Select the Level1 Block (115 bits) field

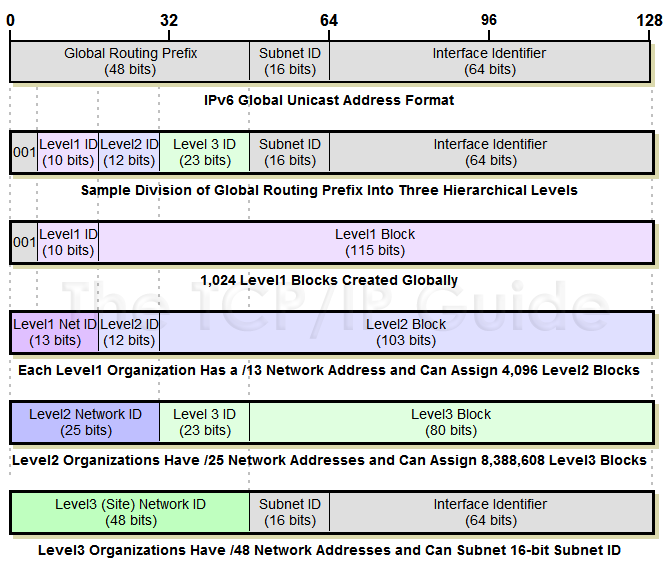[375, 242]
